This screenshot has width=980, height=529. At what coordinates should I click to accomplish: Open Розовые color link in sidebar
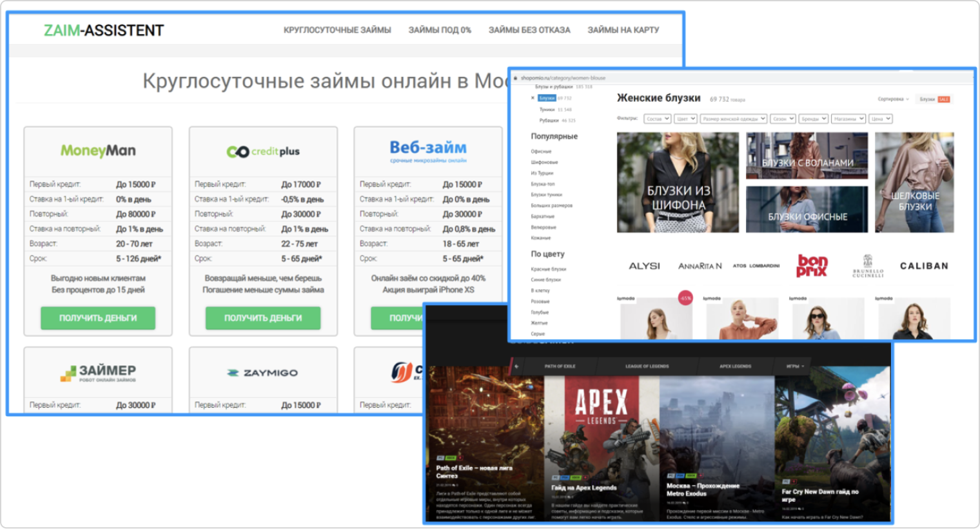[540, 301]
